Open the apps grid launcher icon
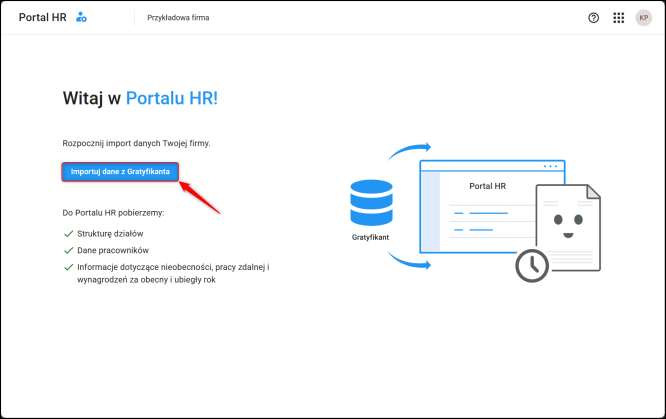 (x=618, y=18)
